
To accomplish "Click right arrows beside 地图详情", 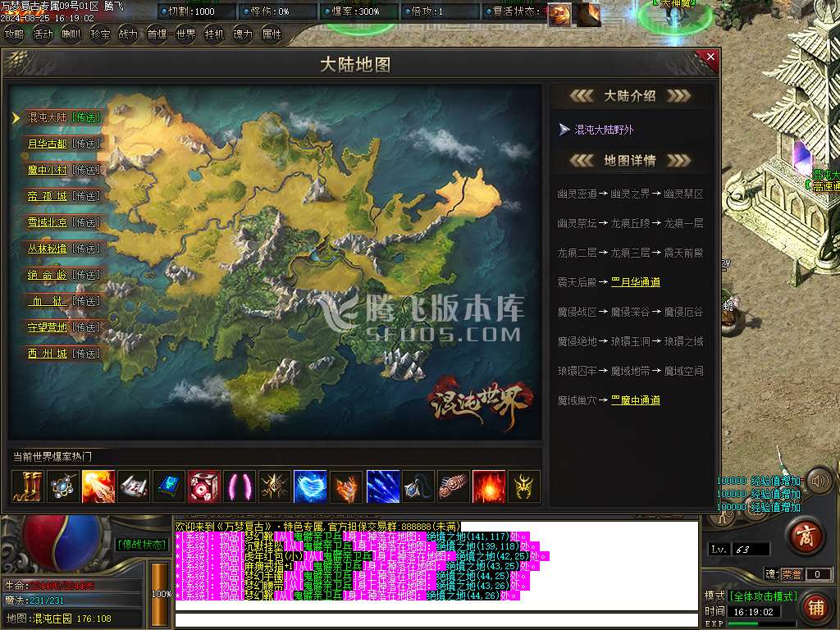I will (x=678, y=160).
